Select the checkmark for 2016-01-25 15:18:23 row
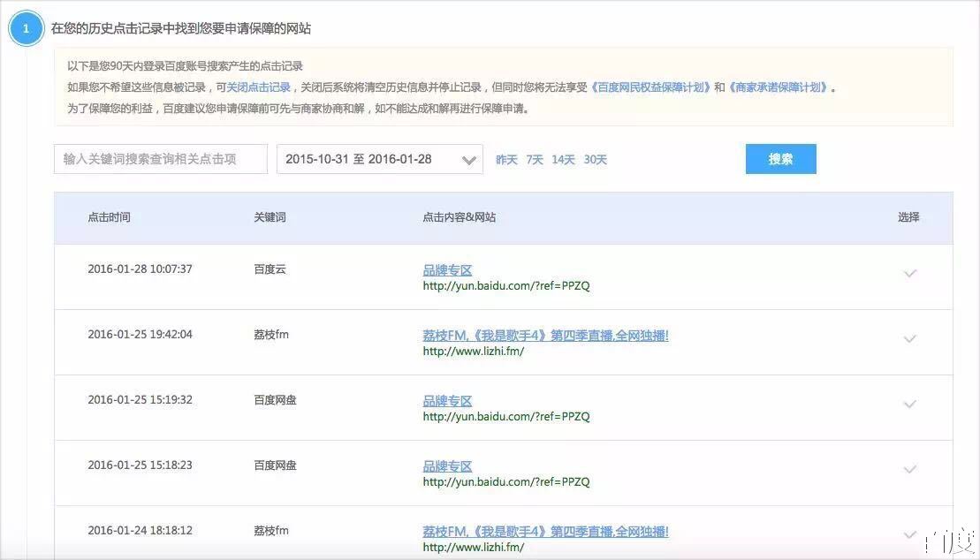The width and height of the screenshot is (980, 560). [x=910, y=469]
